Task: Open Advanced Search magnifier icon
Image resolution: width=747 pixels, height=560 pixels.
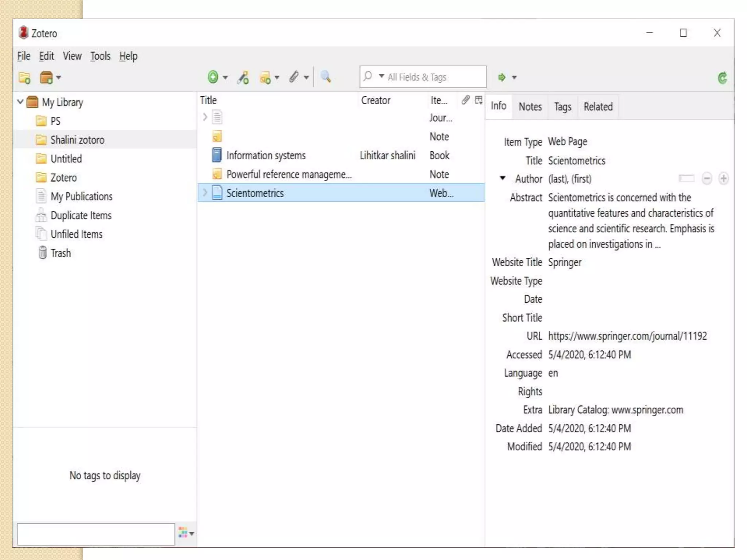Action: point(325,77)
